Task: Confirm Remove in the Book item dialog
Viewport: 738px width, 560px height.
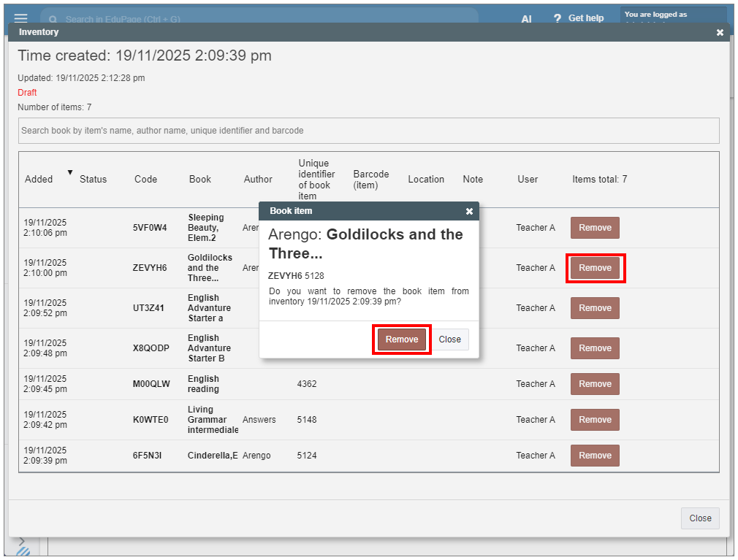Action: pos(402,340)
